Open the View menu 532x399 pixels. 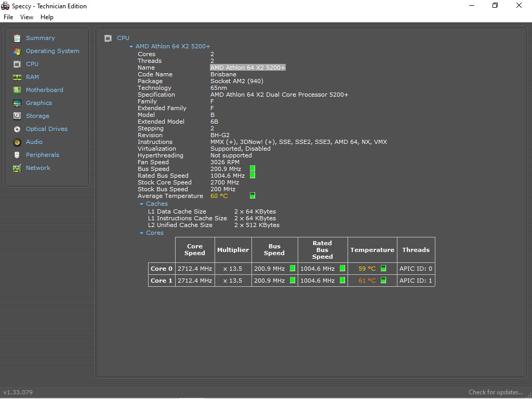(26, 17)
